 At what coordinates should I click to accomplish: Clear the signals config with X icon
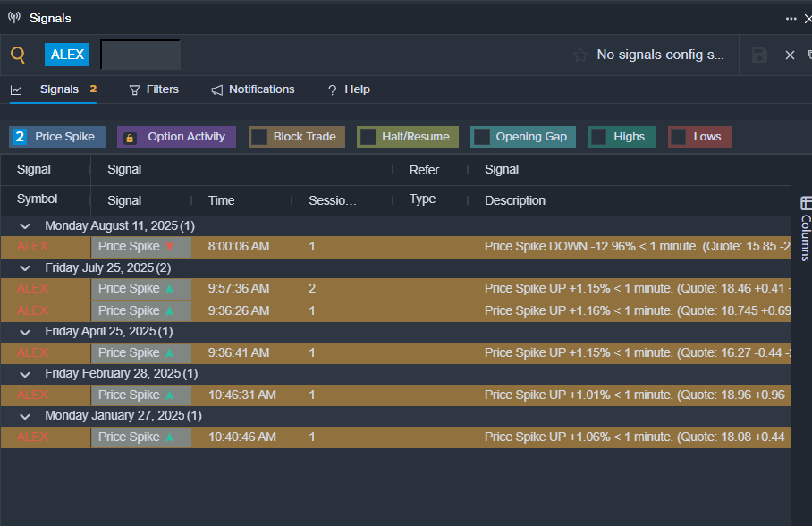tap(790, 55)
